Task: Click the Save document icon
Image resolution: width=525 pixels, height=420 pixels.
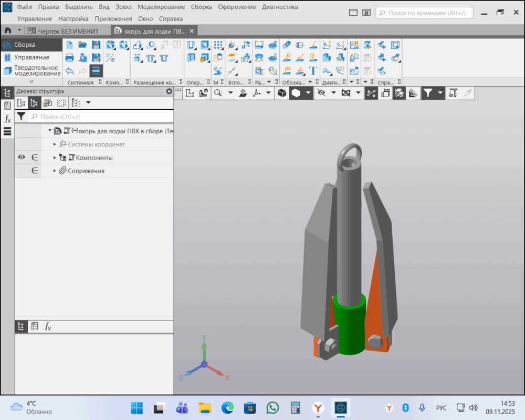Action: [96, 45]
